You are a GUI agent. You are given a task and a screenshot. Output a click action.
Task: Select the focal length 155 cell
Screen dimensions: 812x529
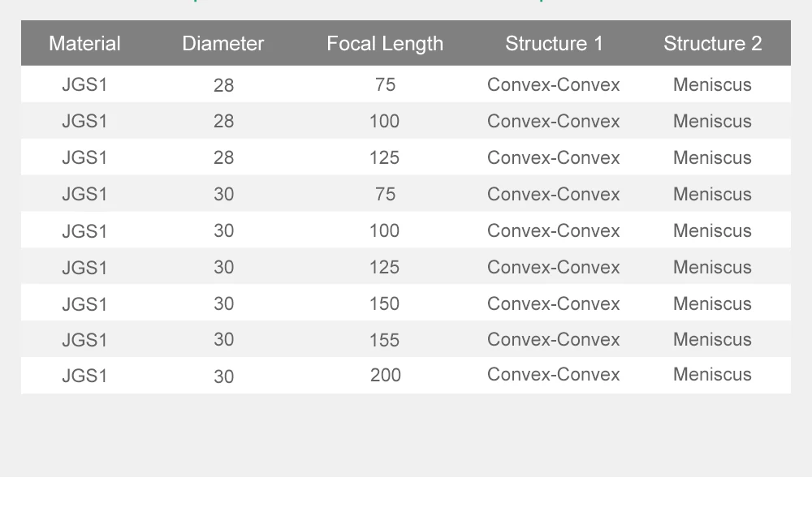384,340
